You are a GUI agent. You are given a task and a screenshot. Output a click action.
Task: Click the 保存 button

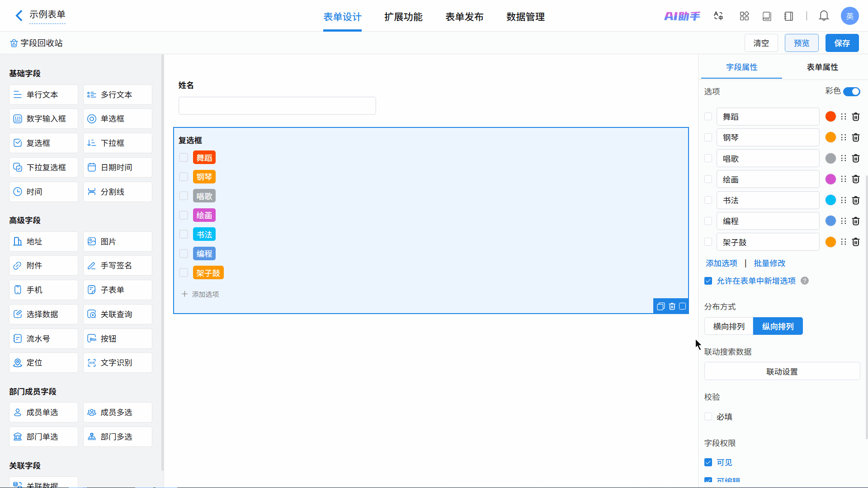[x=842, y=43]
